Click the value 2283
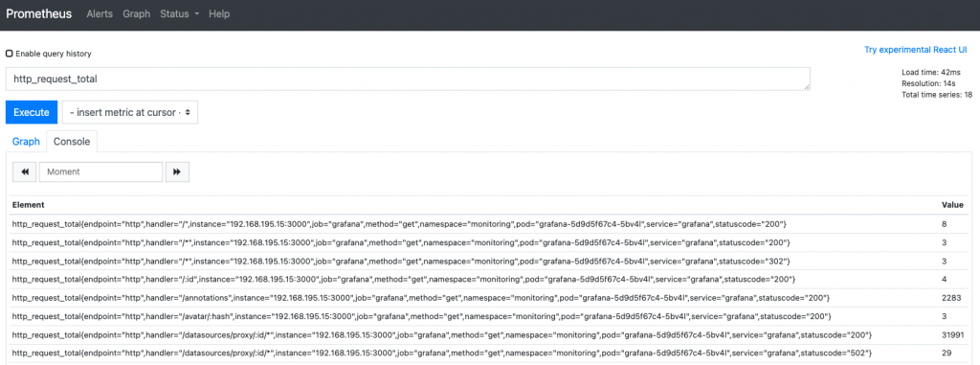Screen dimensions: 980x365 (951, 297)
